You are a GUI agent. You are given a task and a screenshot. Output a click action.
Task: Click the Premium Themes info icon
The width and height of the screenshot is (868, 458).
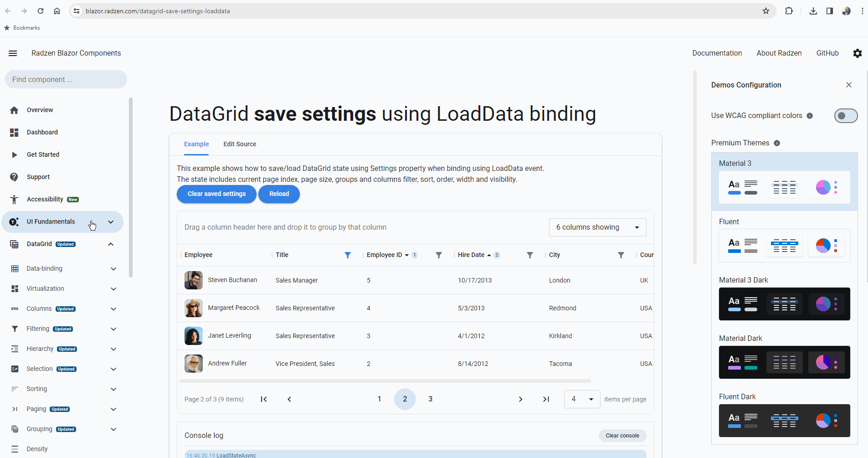(x=777, y=143)
